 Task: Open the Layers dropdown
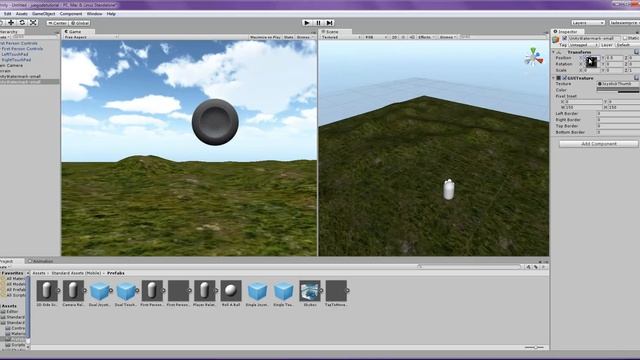pos(588,23)
